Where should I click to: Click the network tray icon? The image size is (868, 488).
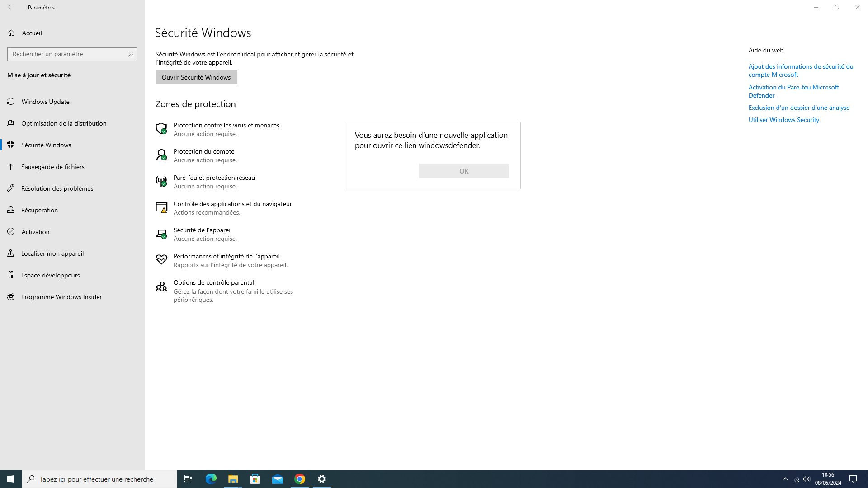[x=797, y=479]
